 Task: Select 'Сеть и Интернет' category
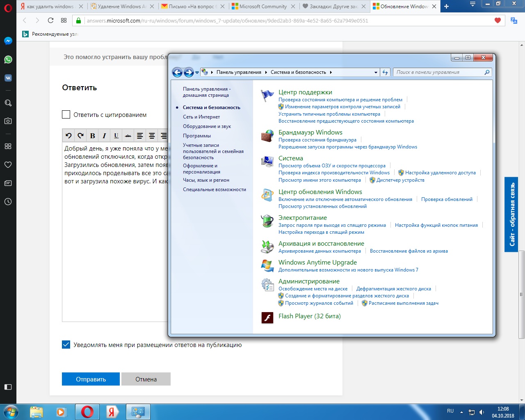coord(201,117)
